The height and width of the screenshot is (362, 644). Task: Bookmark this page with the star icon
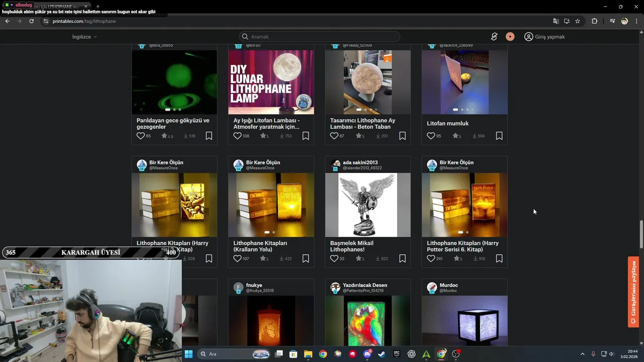click(x=578, y=21)
